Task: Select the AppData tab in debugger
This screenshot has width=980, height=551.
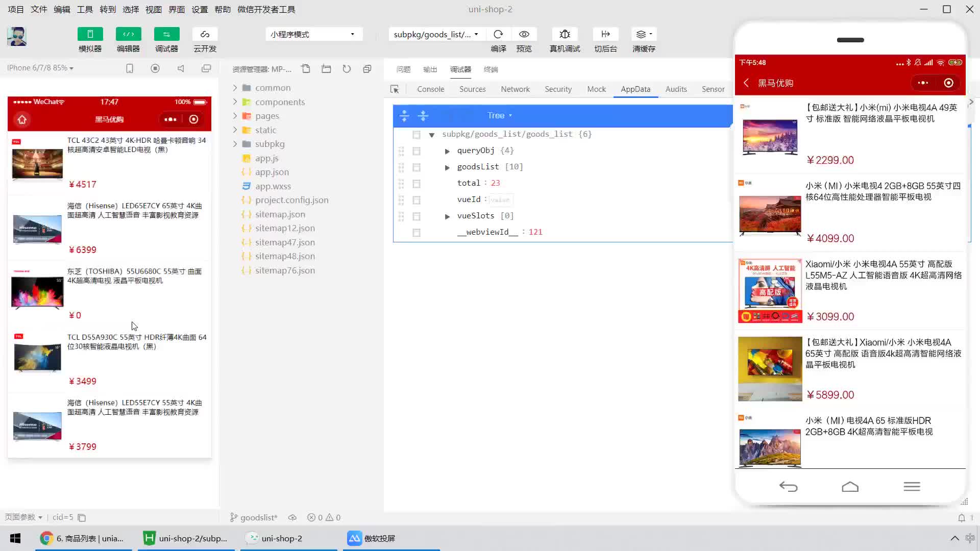Action: (x=635, y=89)
